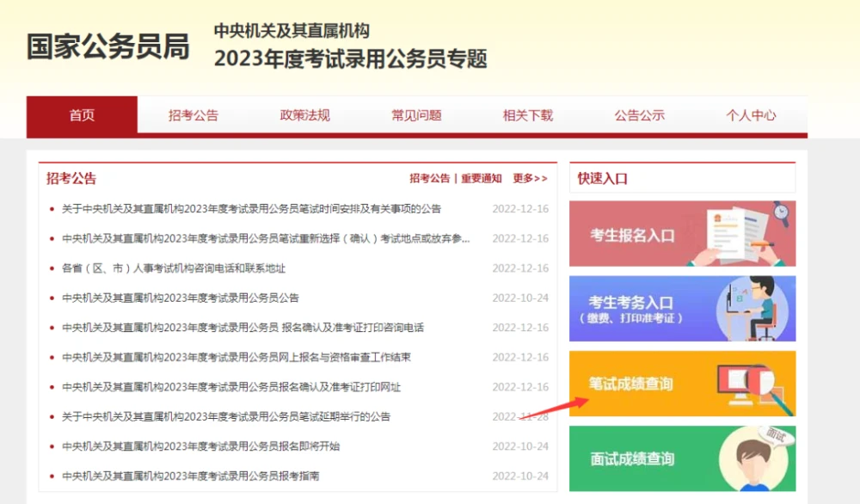Select the 首页 navigation tab
This screenshot has width=860, height=504.
click(x=82, y=115)
